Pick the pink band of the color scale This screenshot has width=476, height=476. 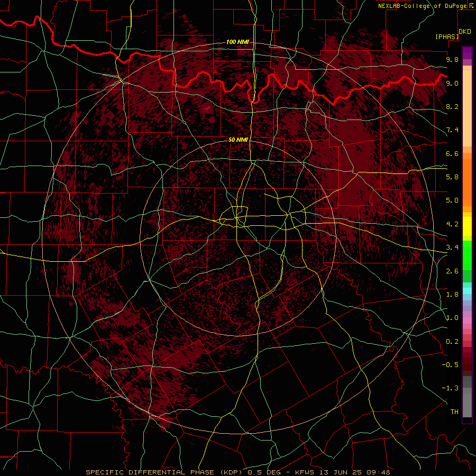click(467, 321)
